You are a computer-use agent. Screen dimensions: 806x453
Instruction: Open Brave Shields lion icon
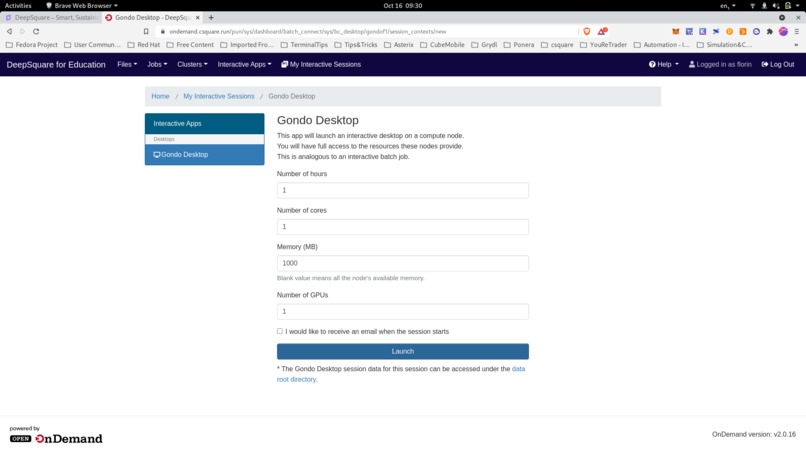tap(587, 31)
